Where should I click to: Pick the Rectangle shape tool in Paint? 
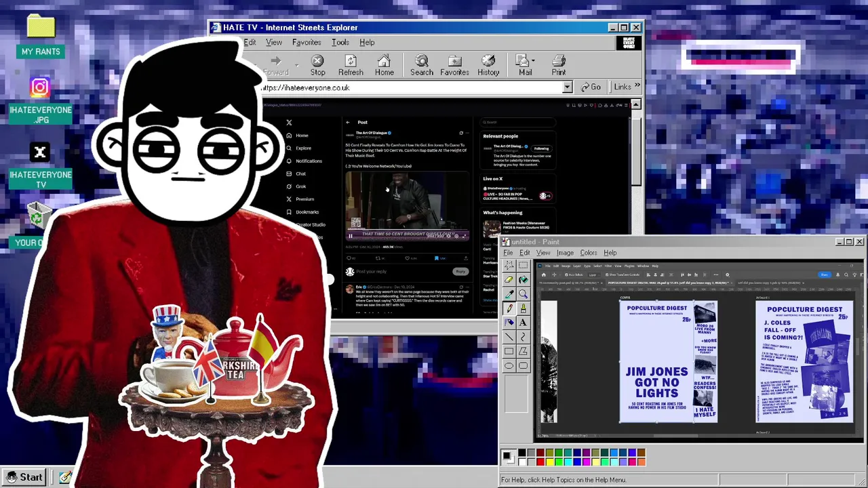click(509, 351)
